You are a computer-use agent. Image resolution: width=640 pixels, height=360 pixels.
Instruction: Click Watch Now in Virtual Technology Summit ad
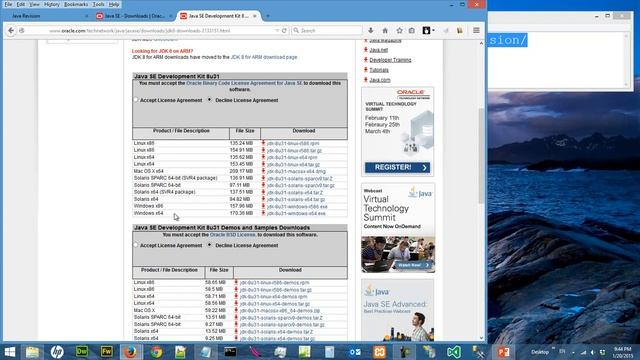pyautogui.click(x=413, y=265)
